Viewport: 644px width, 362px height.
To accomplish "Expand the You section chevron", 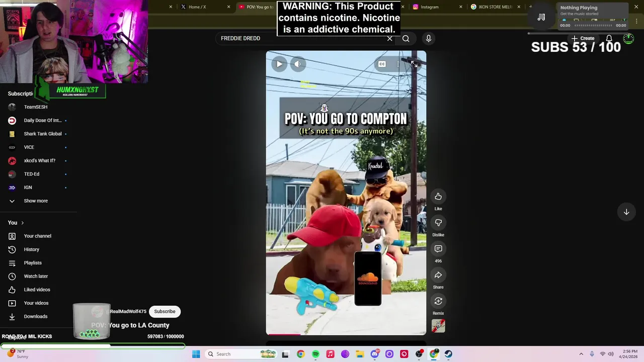I will click(x=22, y=223).
